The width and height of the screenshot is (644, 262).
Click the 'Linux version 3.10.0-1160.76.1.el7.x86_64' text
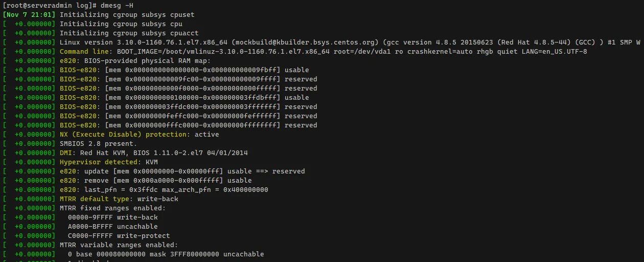143,42
